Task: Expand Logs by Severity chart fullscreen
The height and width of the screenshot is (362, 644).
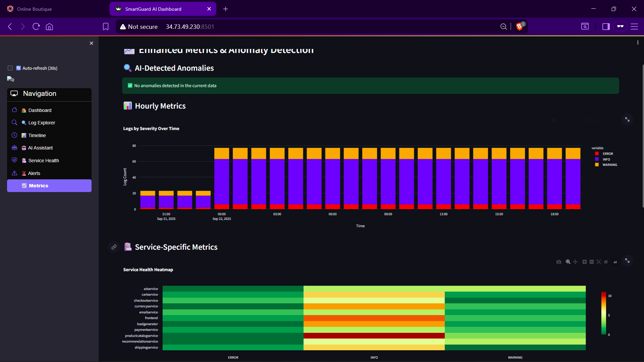Action: [627, 119]
